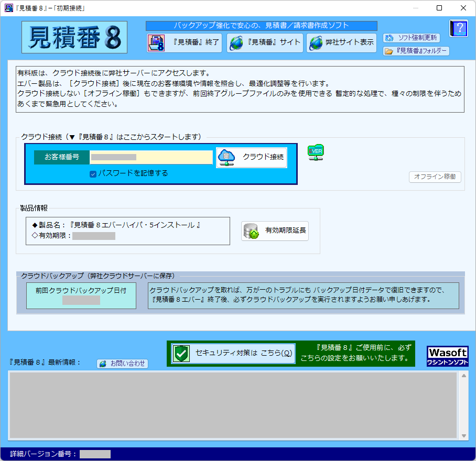
Task: Click the 前回クラウドバックアップ日付 box
Action: coord(81,295)
